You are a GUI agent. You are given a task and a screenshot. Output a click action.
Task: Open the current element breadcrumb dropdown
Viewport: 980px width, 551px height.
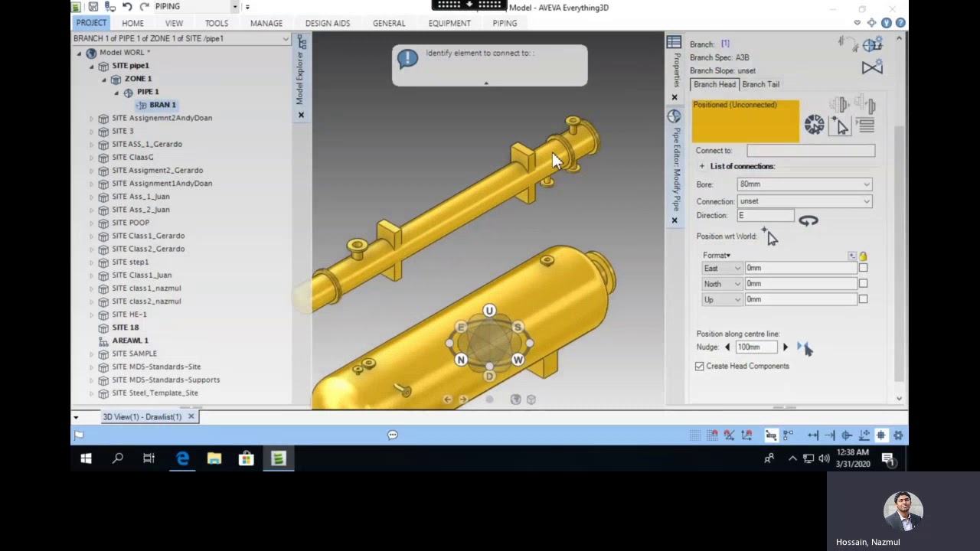point(286,39)
